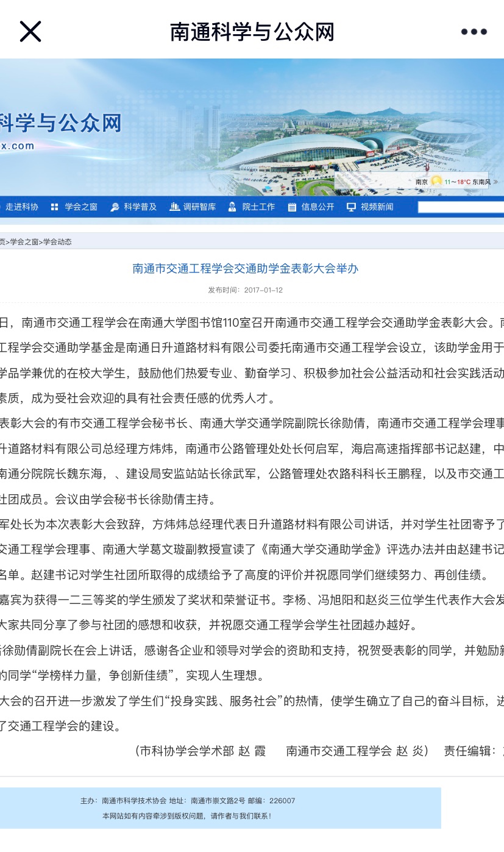This screenshot has height=852, width=504.
Task: Click the 信息公开 document icon
Action: coord(292,207)
